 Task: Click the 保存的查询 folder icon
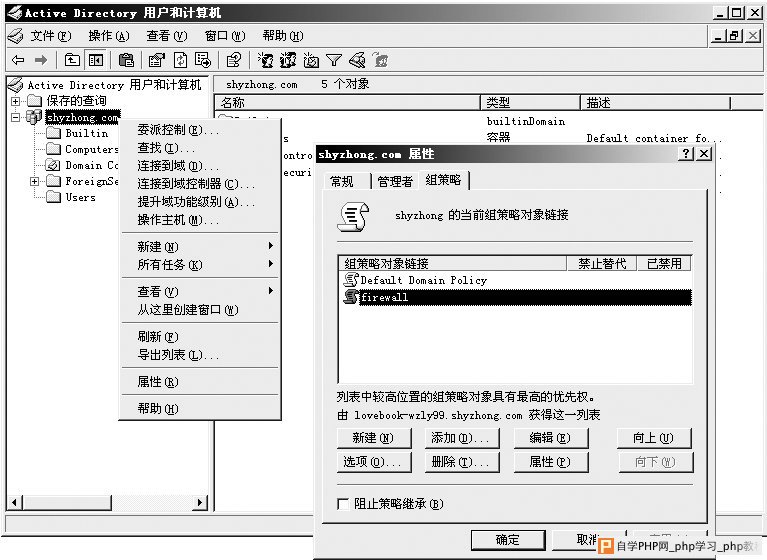(x=34, y=101)
